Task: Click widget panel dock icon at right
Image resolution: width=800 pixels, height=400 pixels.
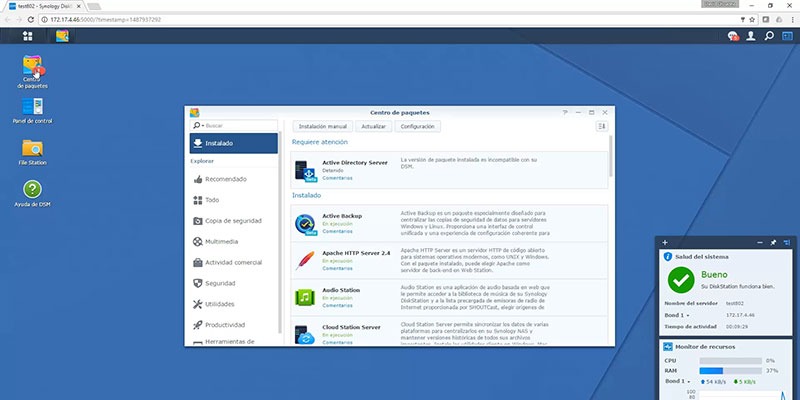Action: (787, 242)
